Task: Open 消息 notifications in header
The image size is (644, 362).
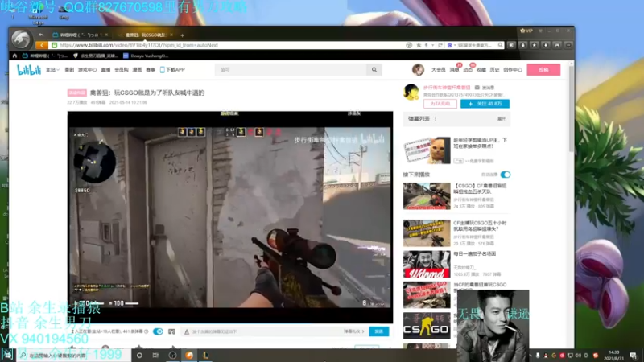Action: point(454,70)
